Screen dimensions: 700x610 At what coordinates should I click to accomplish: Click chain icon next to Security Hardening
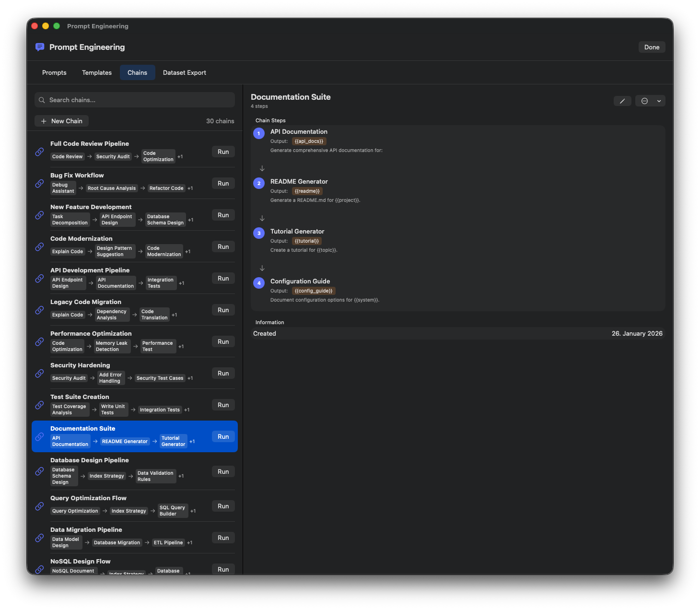(x=40, y=374)
